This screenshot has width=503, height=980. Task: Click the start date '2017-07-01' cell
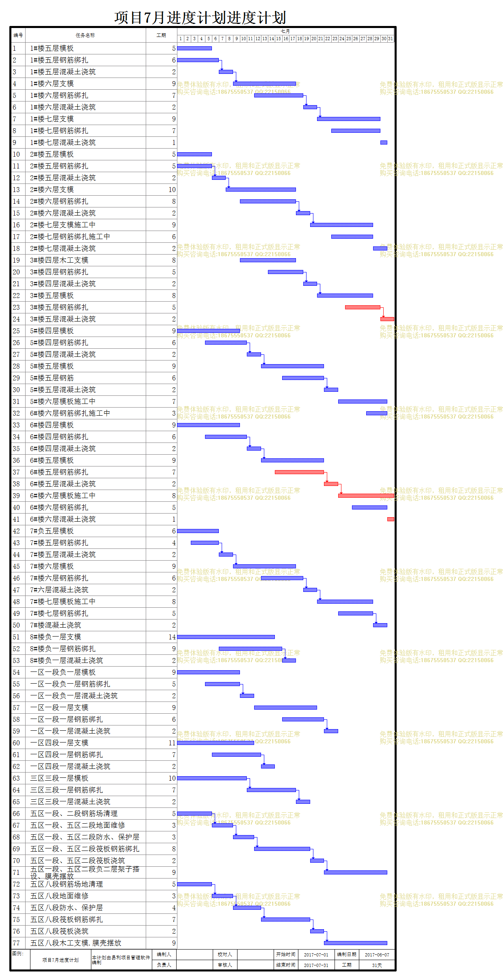tap(316, 955)
